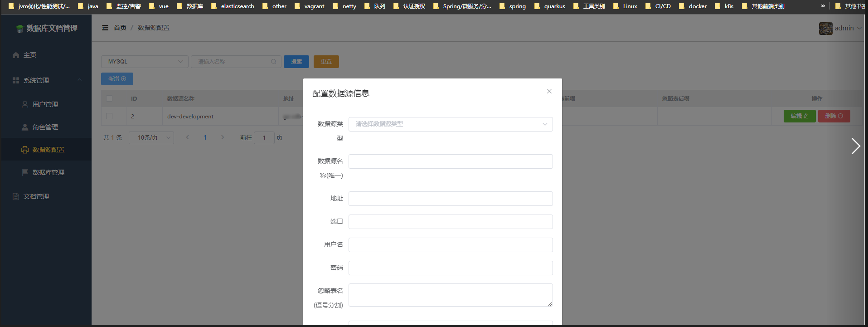Click the large right arrow at screen edge

click(x=855, y=146)
